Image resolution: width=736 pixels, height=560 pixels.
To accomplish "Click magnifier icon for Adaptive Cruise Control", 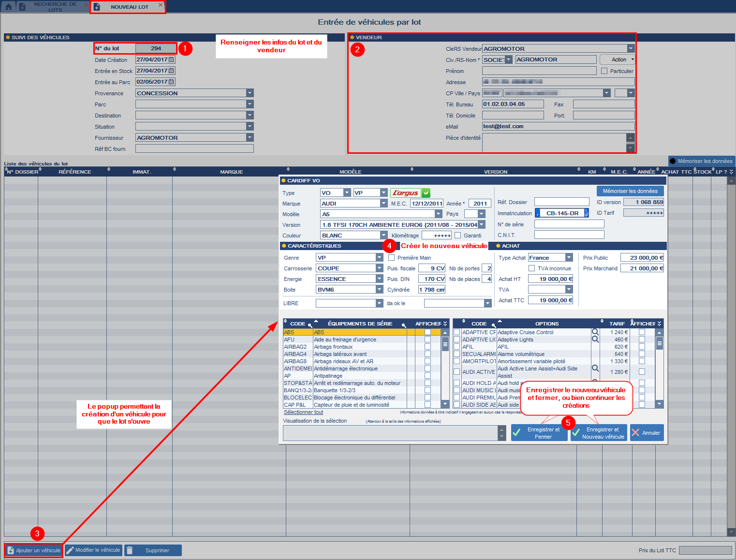I will (595, 332).
